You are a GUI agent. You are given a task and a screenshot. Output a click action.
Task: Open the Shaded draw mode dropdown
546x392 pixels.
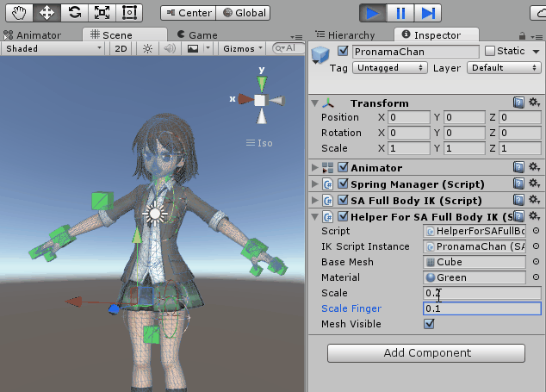pyautogui.click(x=53, y=48)
